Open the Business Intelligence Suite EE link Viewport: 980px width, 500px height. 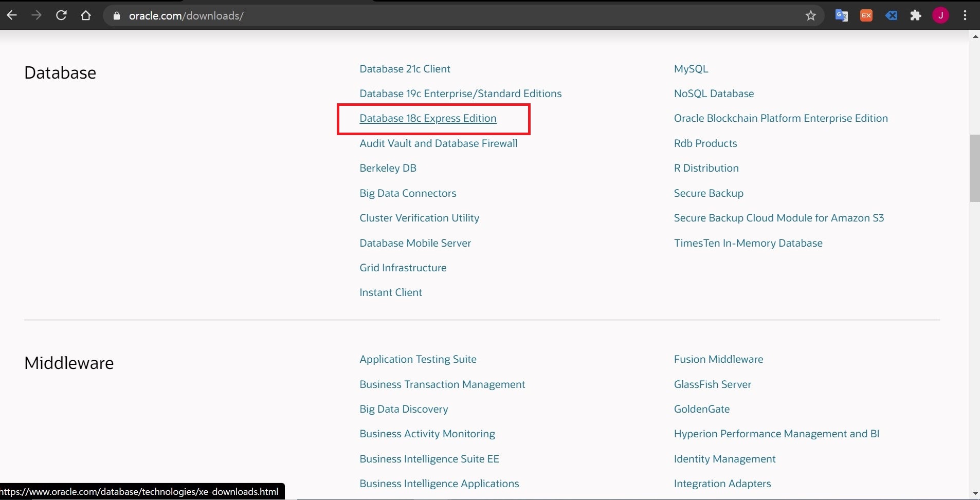click(429, 459)
